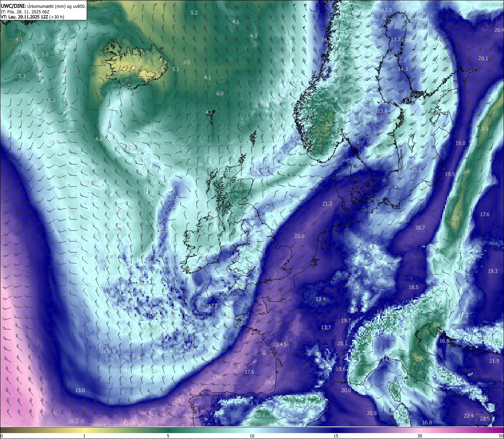504x439 pixels.
Task: Click the 19.6 value on the map
Action: 341,369
